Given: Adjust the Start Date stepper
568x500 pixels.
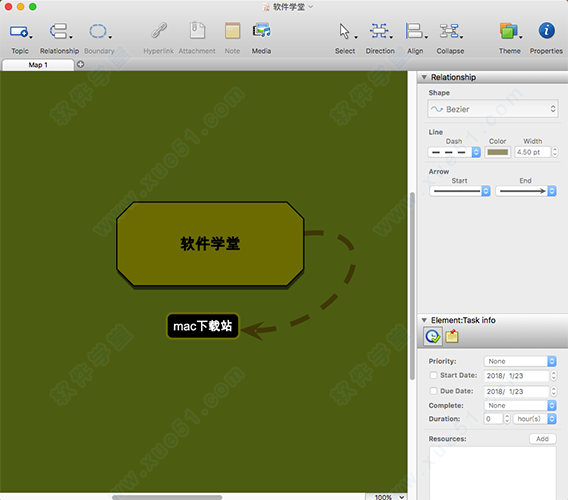Looking at the screenshot, I should [554, 376].
